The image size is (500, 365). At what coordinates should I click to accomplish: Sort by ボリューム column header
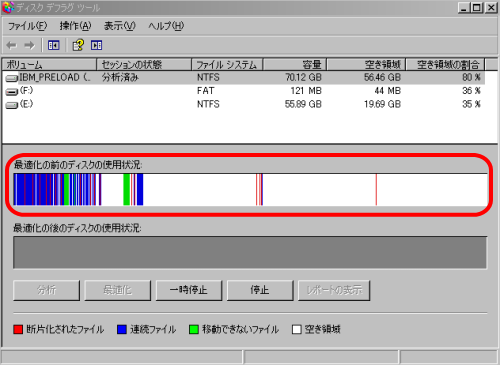49,64
